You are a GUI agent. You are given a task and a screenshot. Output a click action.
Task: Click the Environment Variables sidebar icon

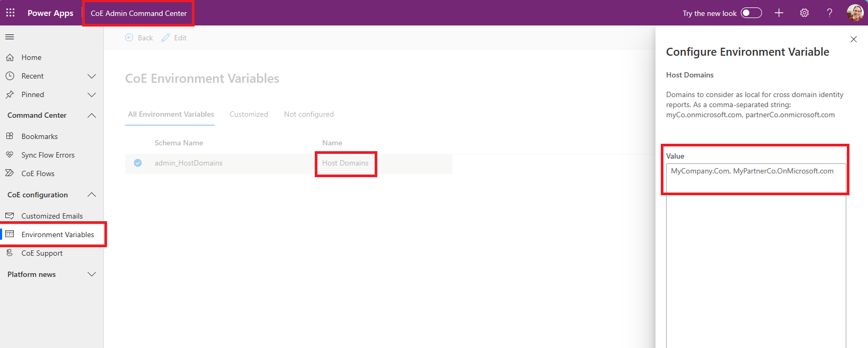coord(10,234)
